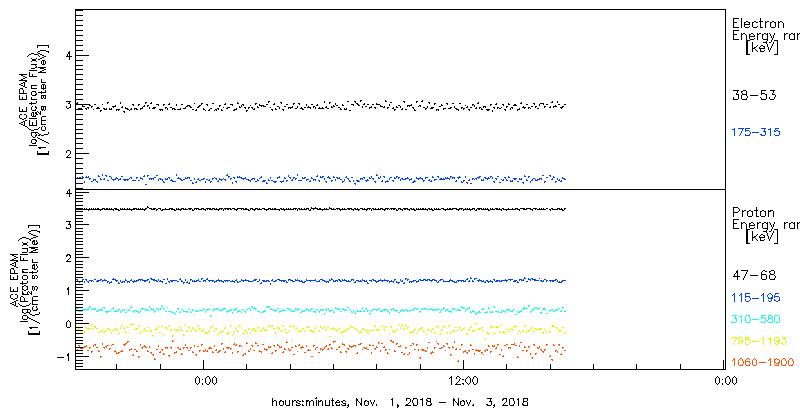Click the 12:00 time axis label
The width and height of the screenshot is (800, 410).
[463, 380]
